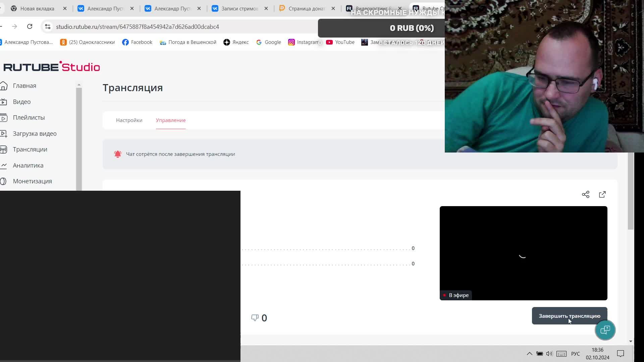Select the Управление tab

[x=170, y=120]
